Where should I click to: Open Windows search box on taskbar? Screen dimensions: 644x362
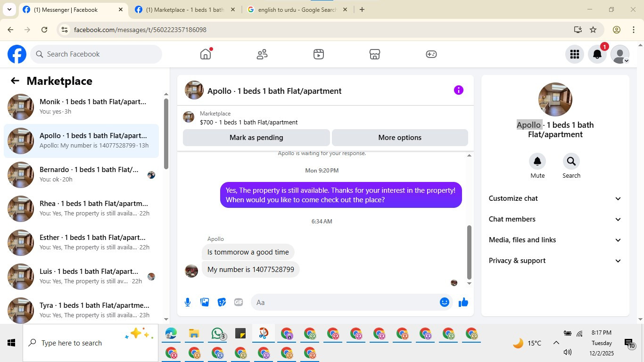tap(91, 343)
